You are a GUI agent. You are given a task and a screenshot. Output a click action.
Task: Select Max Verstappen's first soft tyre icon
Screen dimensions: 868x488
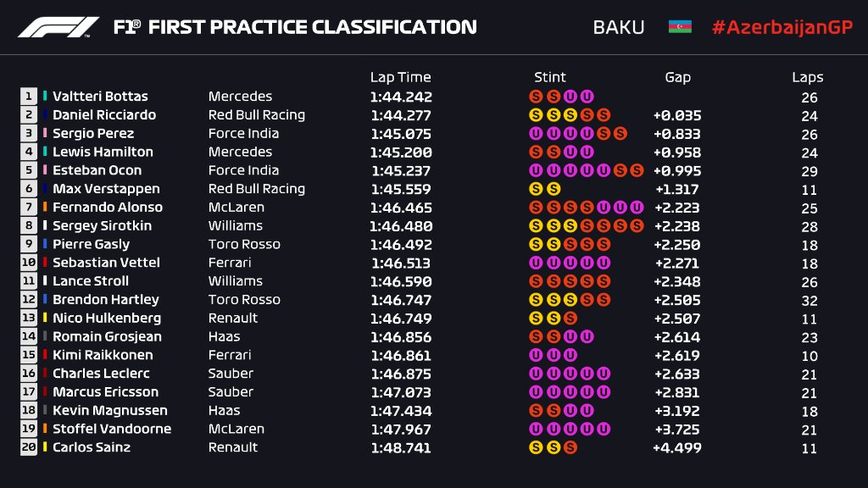point(536,189)
